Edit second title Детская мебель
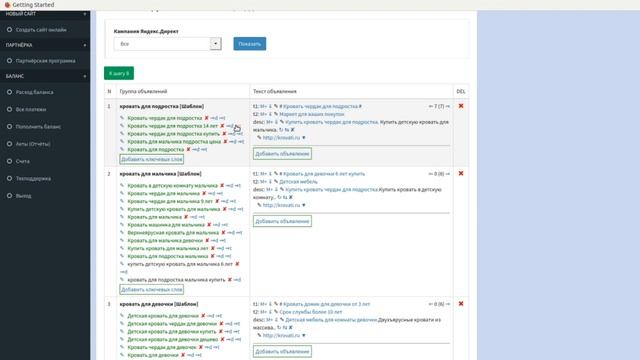The image size is (640, 360). [276, 182]
